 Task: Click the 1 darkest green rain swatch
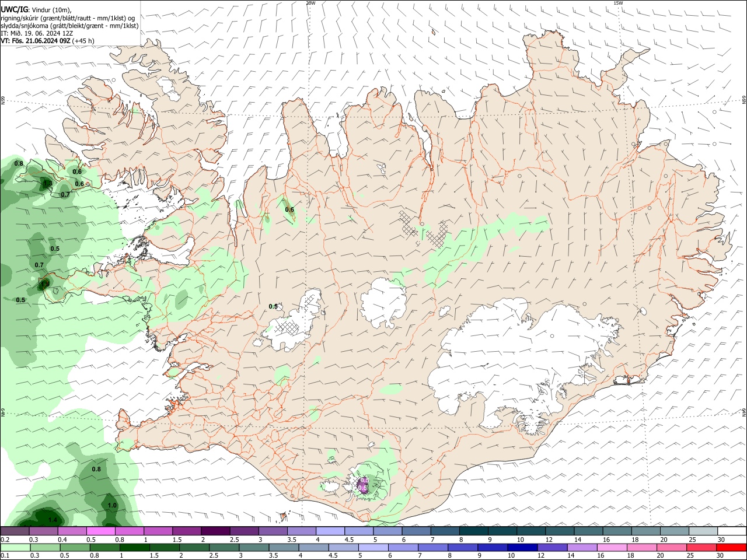[x=135, y=547]
